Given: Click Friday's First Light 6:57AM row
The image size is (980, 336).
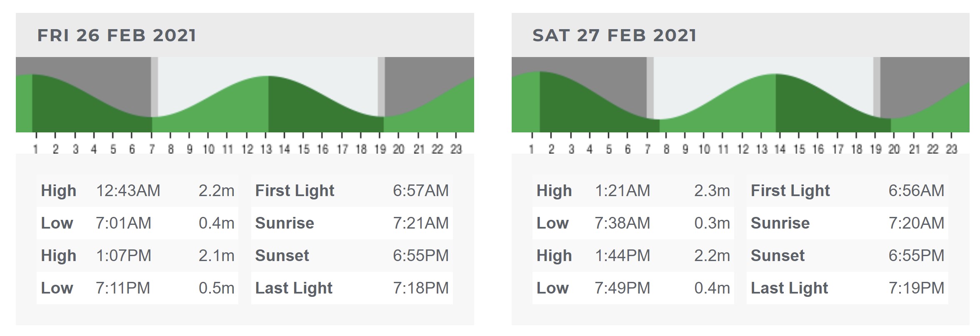Looking at the screenshot, I should [352, 191].
